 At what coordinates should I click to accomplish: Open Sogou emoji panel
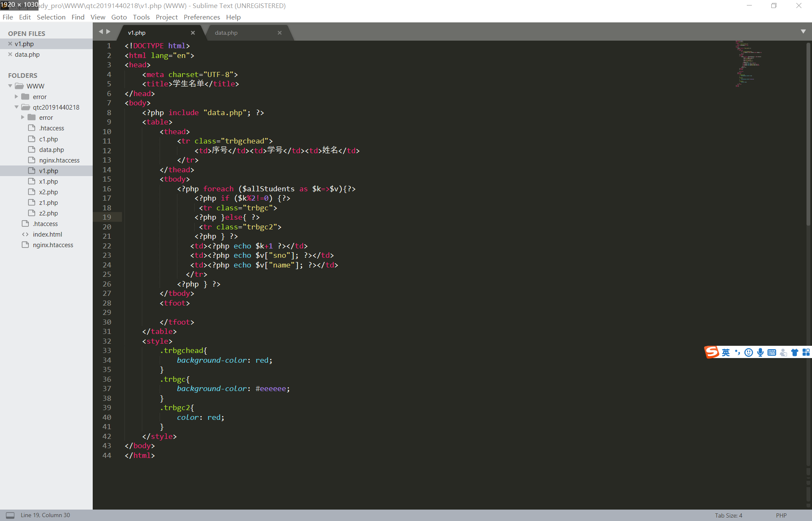(748, 353)
